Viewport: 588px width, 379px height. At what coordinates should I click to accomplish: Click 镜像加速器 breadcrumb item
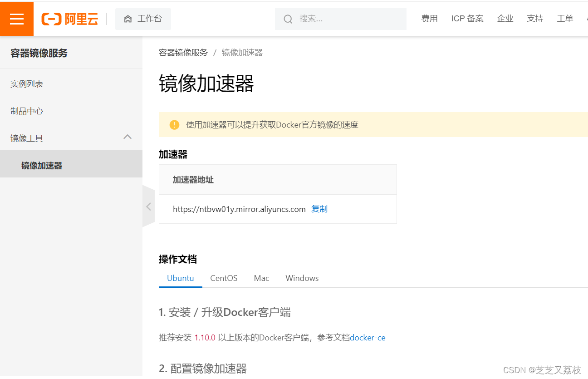242,53
